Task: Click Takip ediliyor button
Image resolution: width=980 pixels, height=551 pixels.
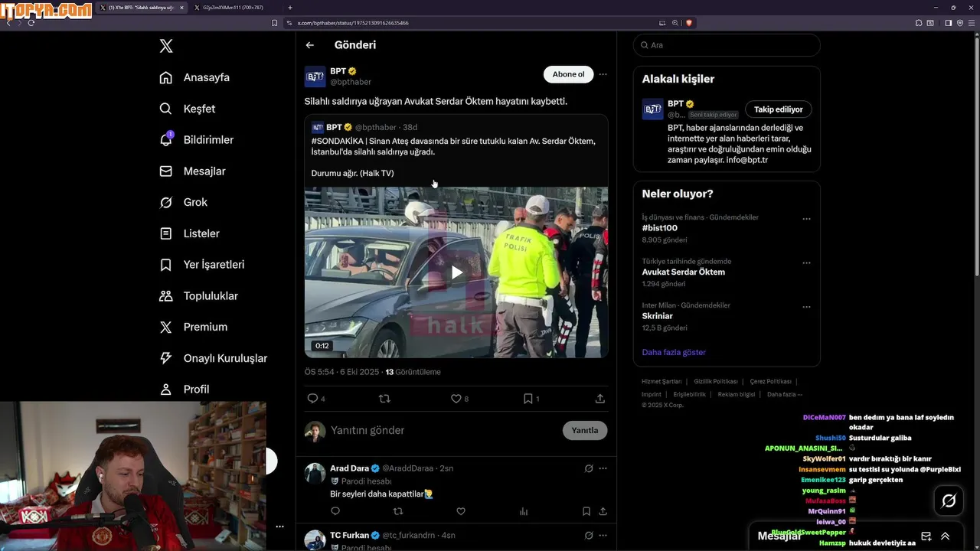Action: point(779,109)
